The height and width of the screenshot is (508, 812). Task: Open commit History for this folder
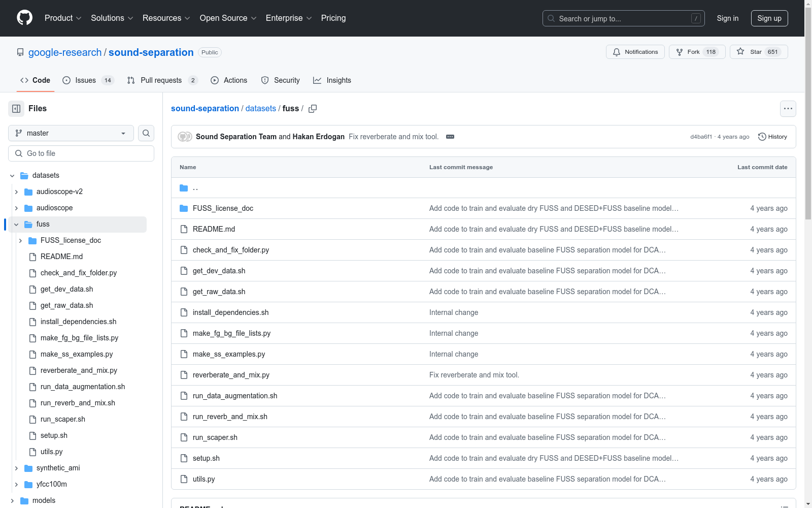[x=772, y=137]
